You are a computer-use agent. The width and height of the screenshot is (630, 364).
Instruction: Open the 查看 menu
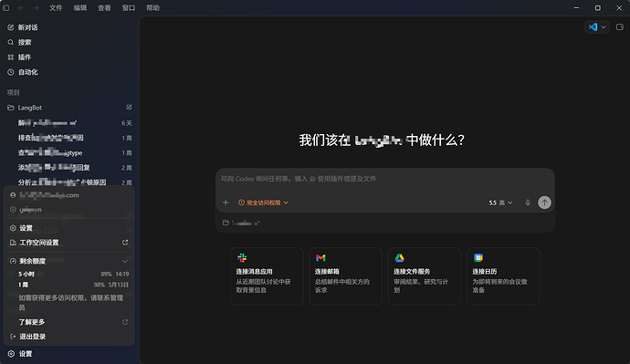pyautogui.click(x=104, y=7)
